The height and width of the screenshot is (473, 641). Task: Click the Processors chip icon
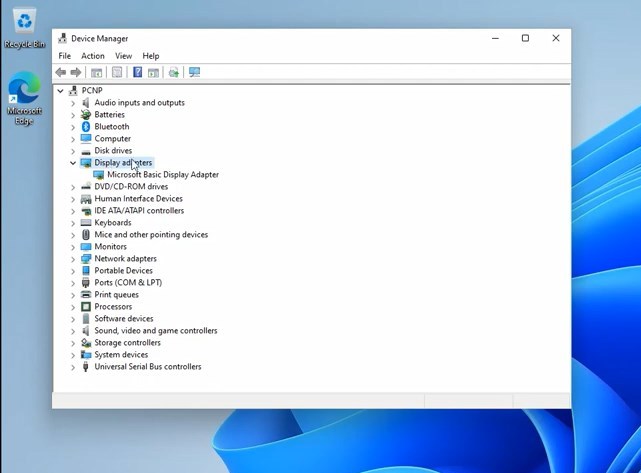click(86, 307)
